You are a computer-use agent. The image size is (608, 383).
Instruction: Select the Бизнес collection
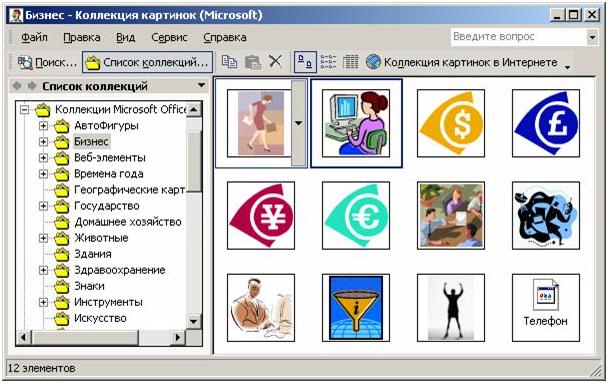[91, 142]
